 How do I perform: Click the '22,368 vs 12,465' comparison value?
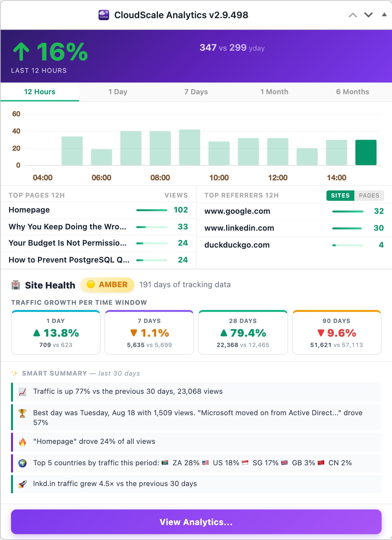(243, 345)
